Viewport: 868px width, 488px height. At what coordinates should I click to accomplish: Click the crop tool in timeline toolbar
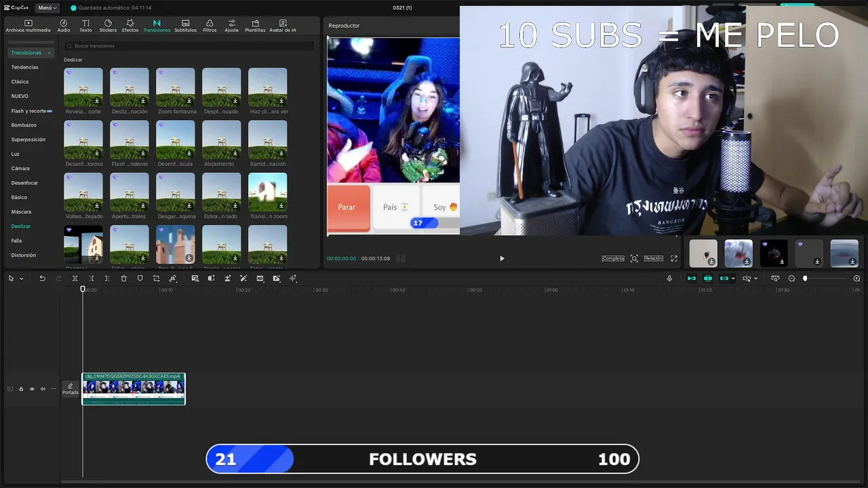[x=157, y=279]
